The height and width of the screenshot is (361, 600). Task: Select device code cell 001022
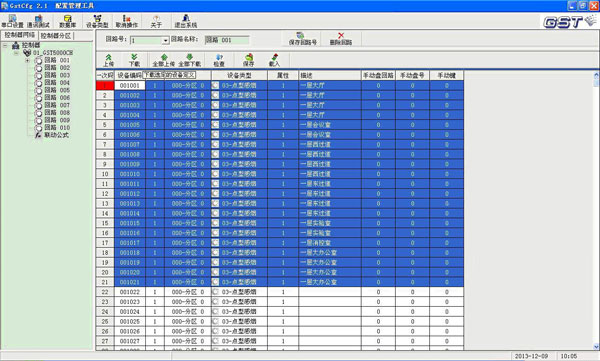tap(130, 292)
